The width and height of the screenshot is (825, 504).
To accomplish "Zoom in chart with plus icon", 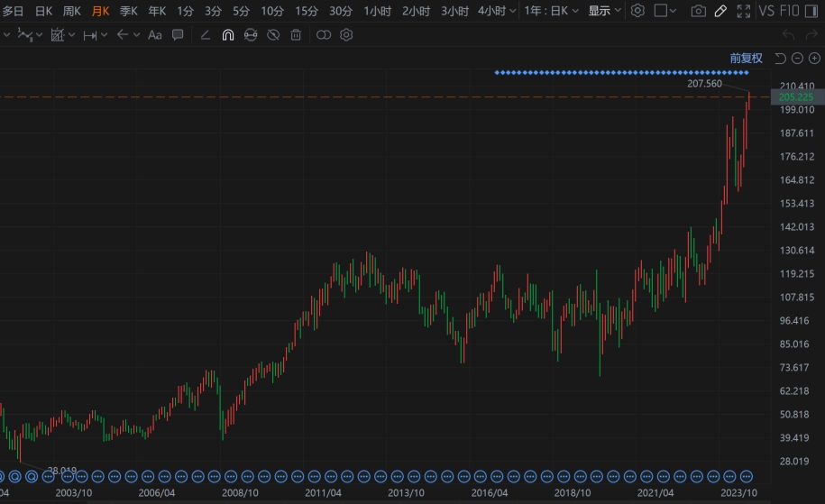I will pos(814,59).
